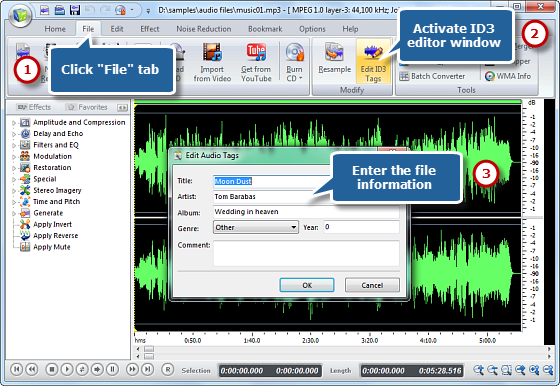This screenshot has height=386, width=560.
Task: Jump to start of track button
Action: 16,369
